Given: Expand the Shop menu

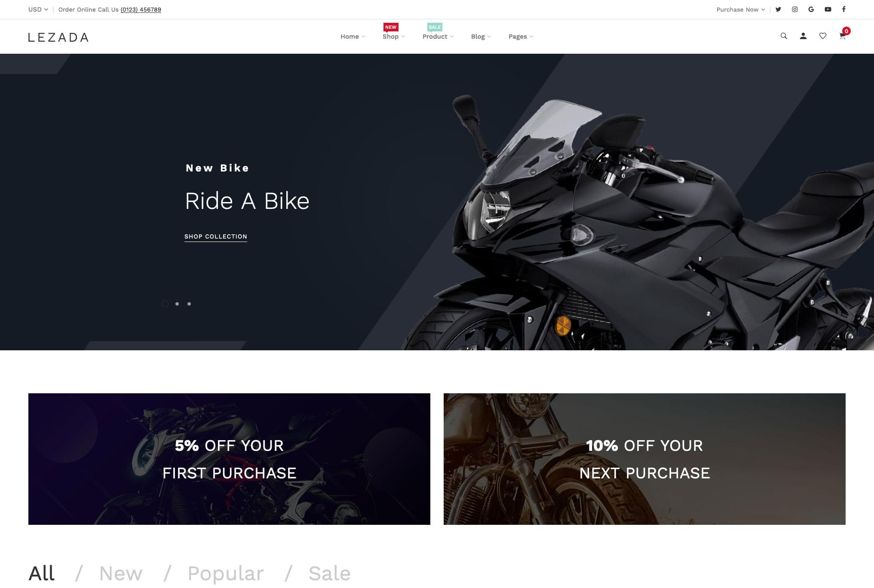Looking at the screenshot, I should click(394, 37).
